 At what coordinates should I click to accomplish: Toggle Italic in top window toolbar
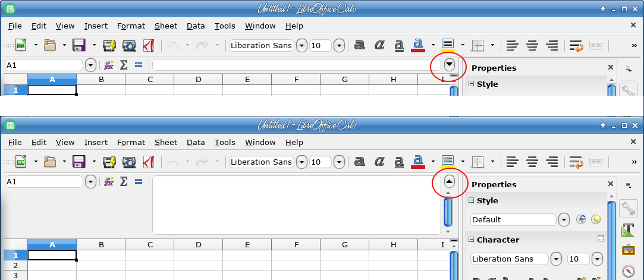coord(379,45)
